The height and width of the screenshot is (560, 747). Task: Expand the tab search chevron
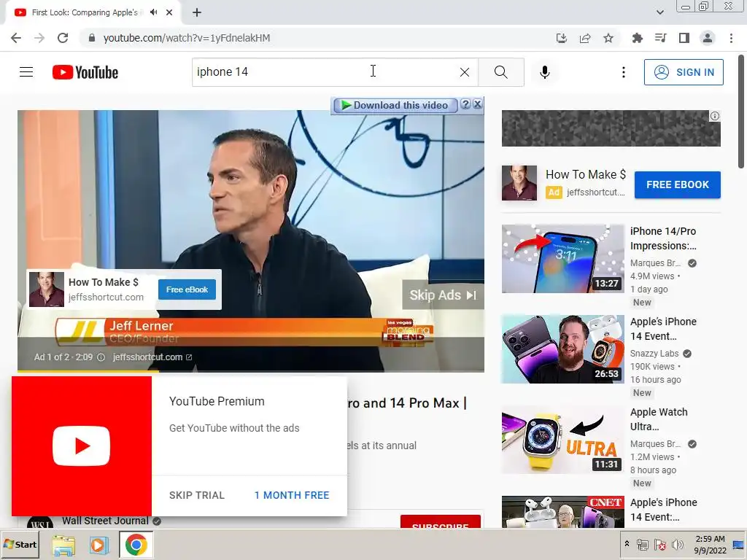click(x=659, y=12)
